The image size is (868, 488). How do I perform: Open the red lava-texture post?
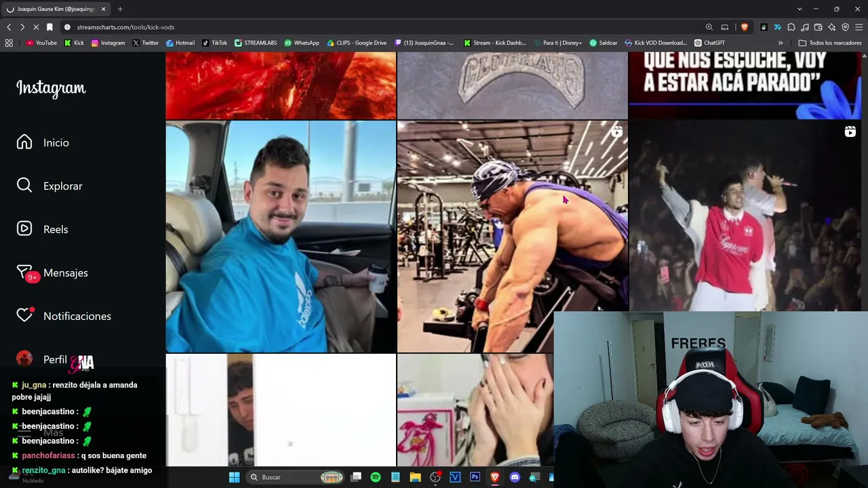point(281,85)
